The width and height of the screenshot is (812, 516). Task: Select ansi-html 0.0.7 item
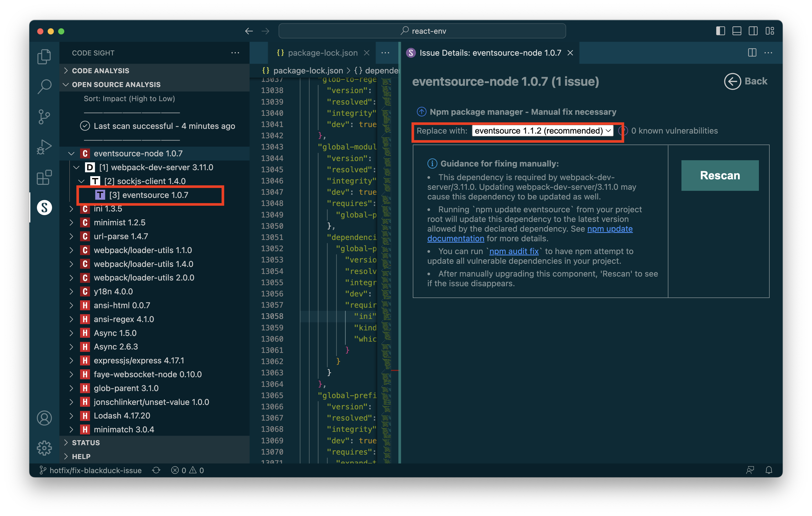tap(154, 305)
